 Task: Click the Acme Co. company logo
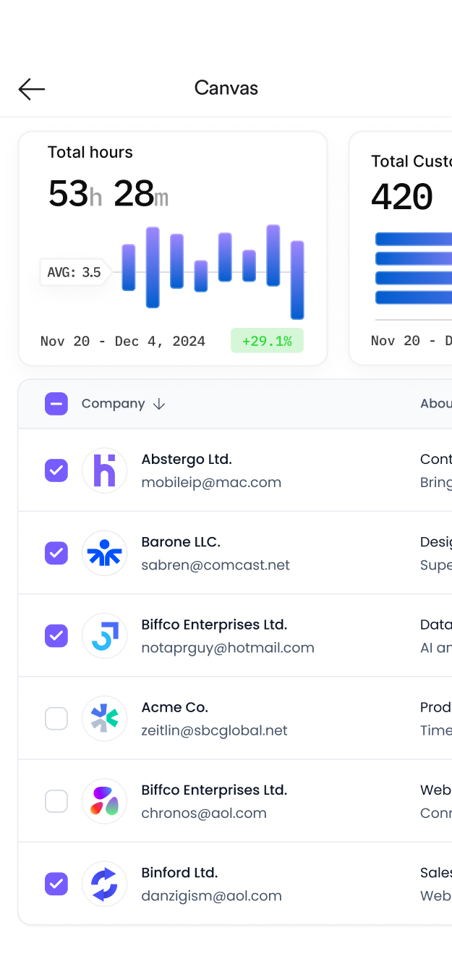coord(104,718)
